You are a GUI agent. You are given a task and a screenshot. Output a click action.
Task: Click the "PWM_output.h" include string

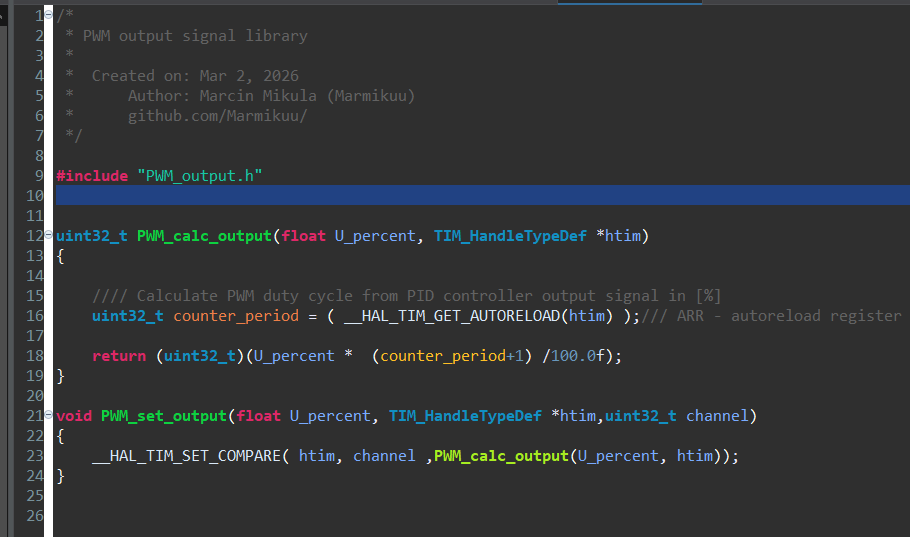point(200,176)
